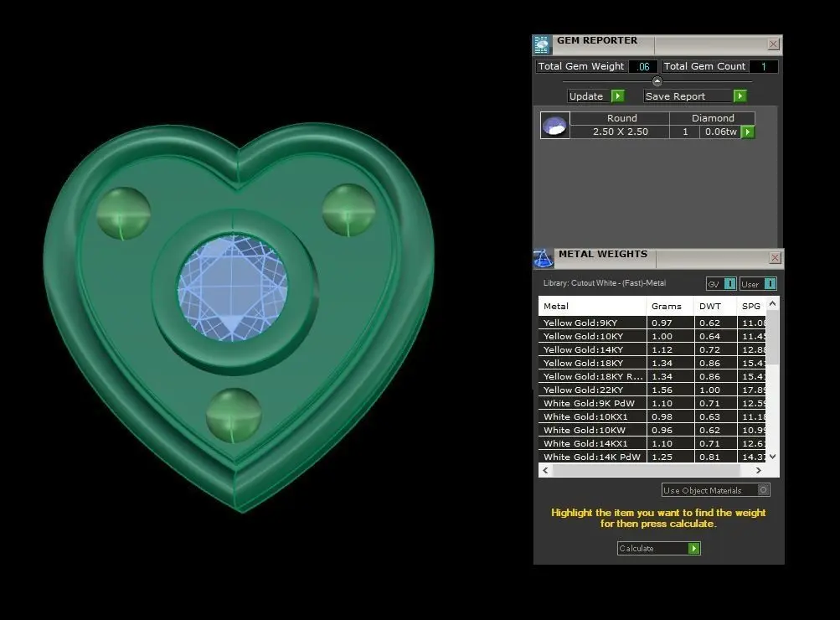Enable the Use Object Materials option

(764, 490)
